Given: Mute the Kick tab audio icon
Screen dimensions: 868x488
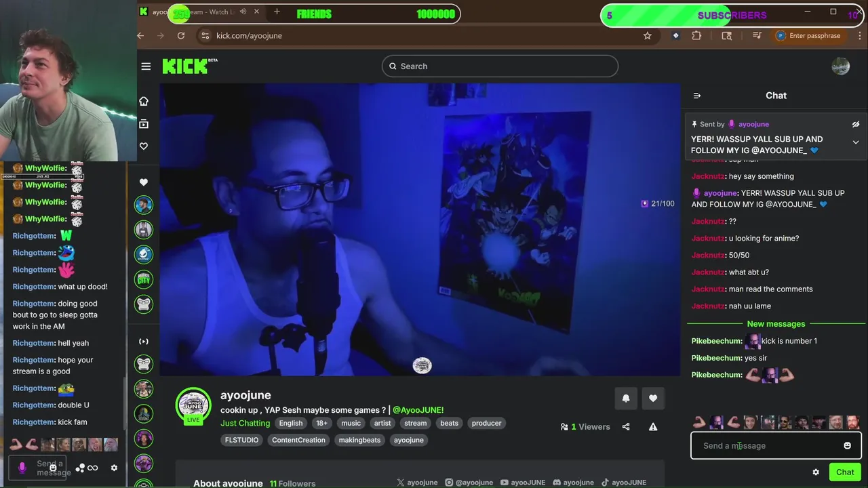Looking at the screenshot, I should click(243, 12).
